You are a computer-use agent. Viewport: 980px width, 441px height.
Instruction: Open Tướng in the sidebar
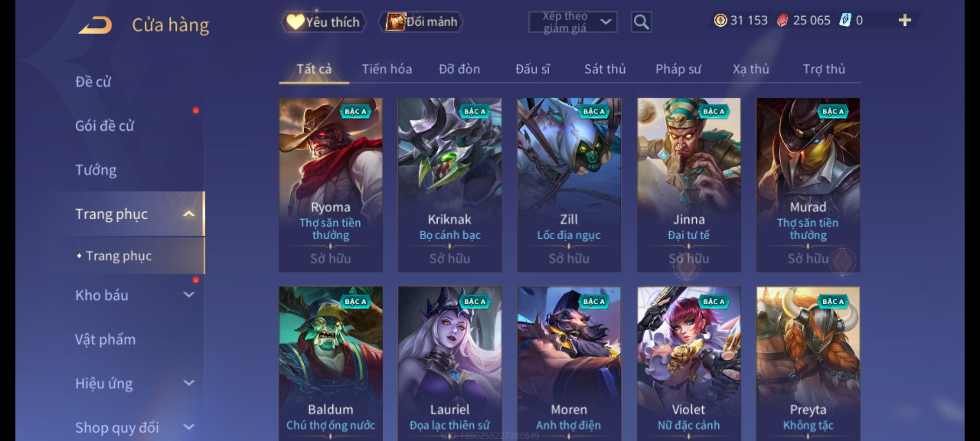(96, 170)
